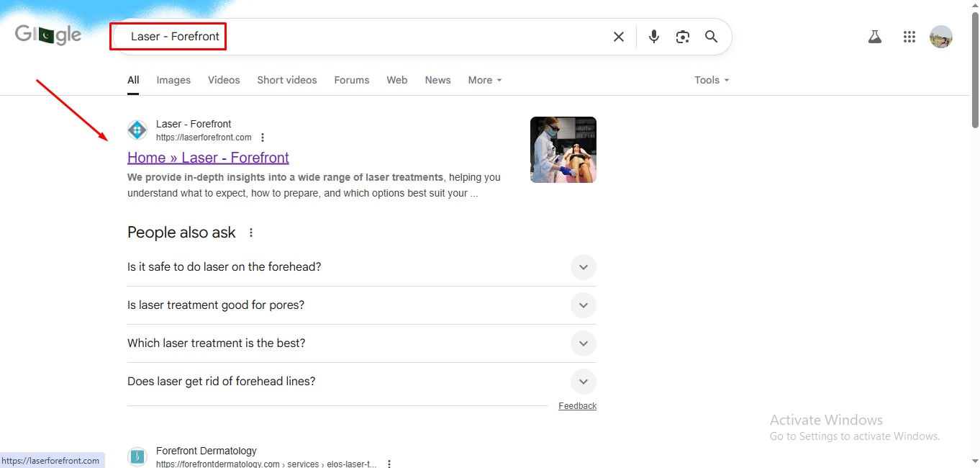The image size is (980, 468).
Task: Open Search Labs flask icon
Action: point(874,37)
